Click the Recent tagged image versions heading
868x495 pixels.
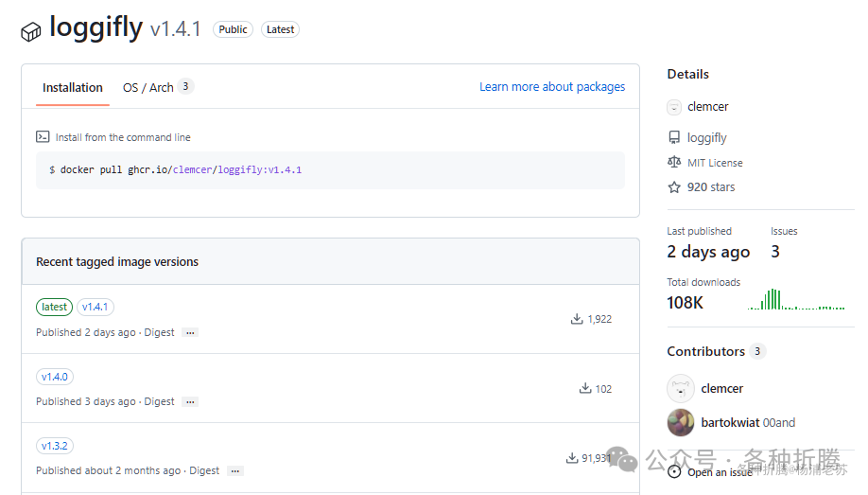[117, 261]
